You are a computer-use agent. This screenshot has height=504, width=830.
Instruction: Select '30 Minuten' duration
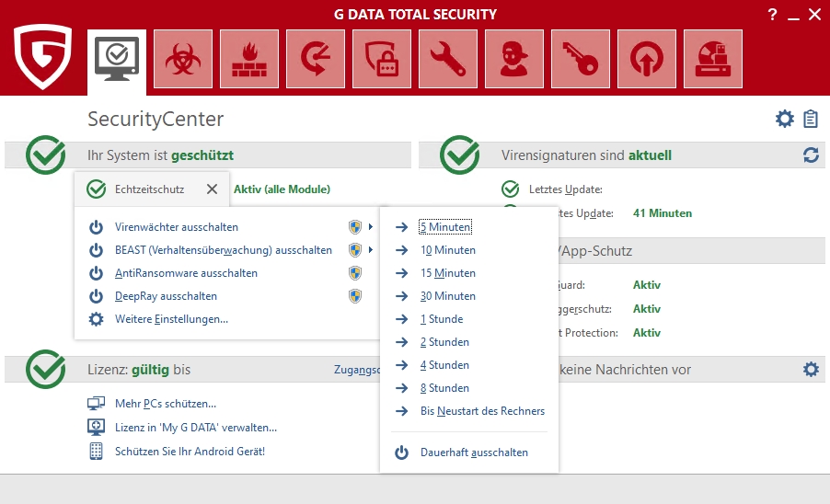[448, 296]
